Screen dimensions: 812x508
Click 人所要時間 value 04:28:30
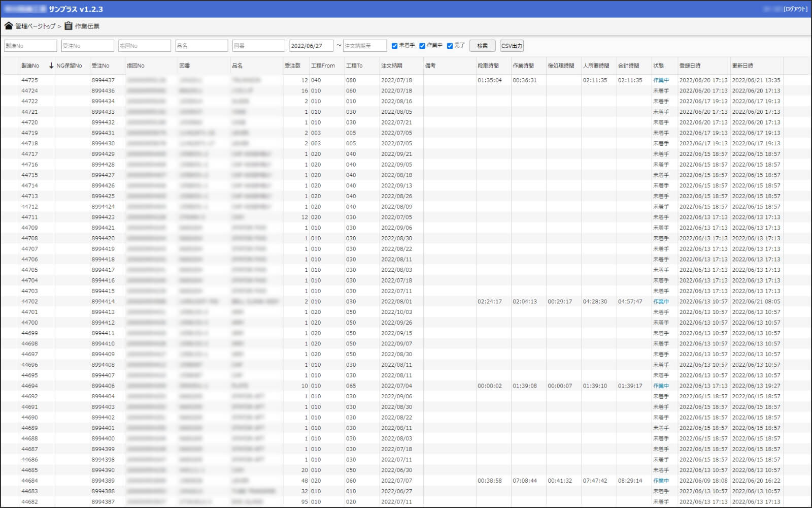point(595,302)
